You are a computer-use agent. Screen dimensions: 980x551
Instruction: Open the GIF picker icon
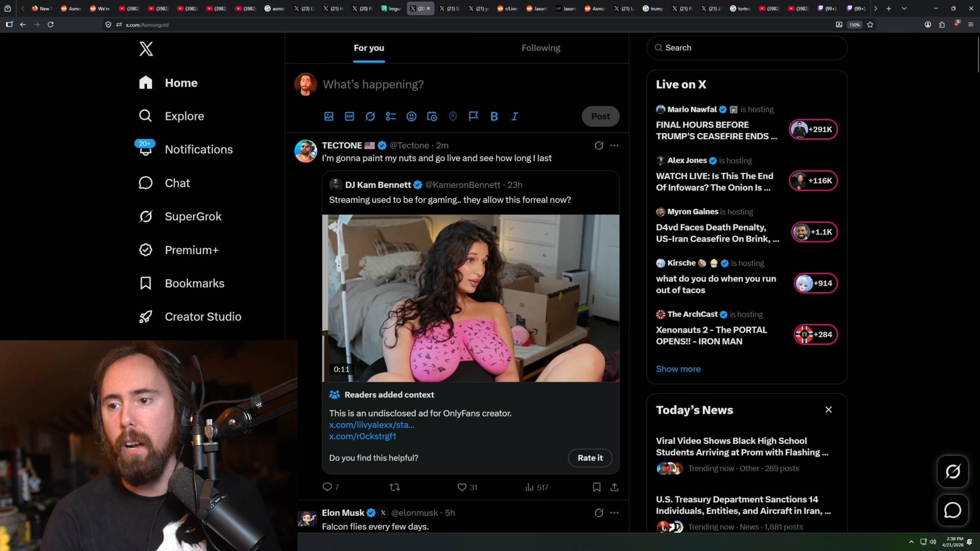pos(350,116)
